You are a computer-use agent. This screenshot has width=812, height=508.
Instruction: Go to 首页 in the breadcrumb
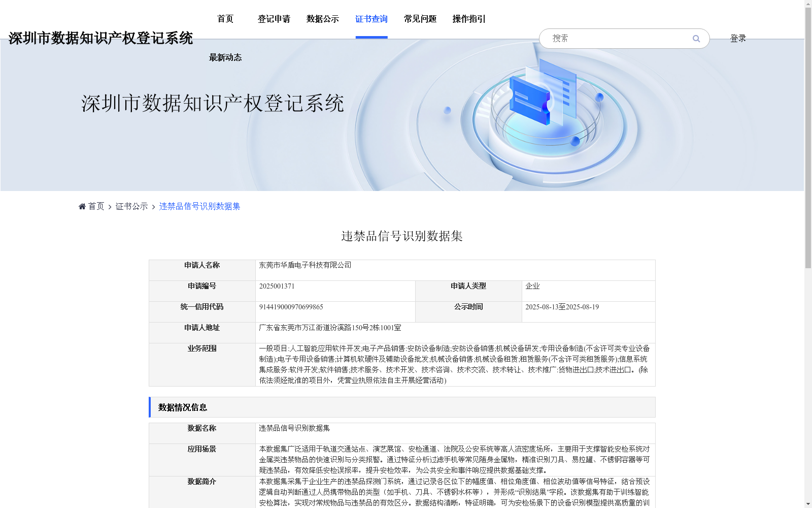96,206
